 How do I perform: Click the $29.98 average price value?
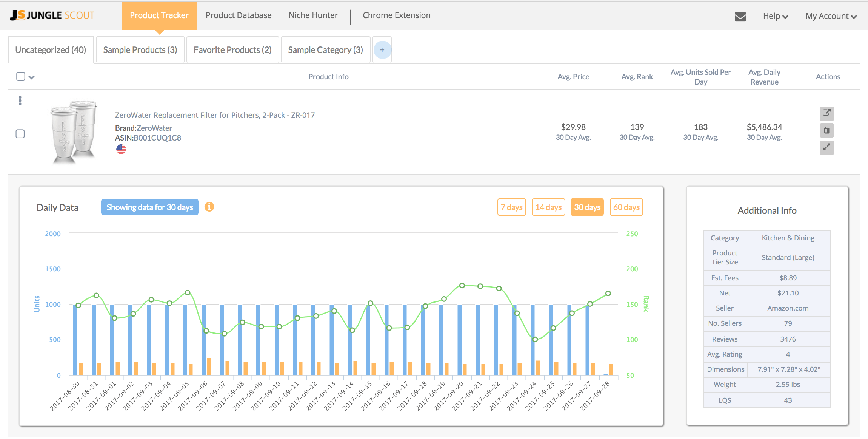point(573,127)
